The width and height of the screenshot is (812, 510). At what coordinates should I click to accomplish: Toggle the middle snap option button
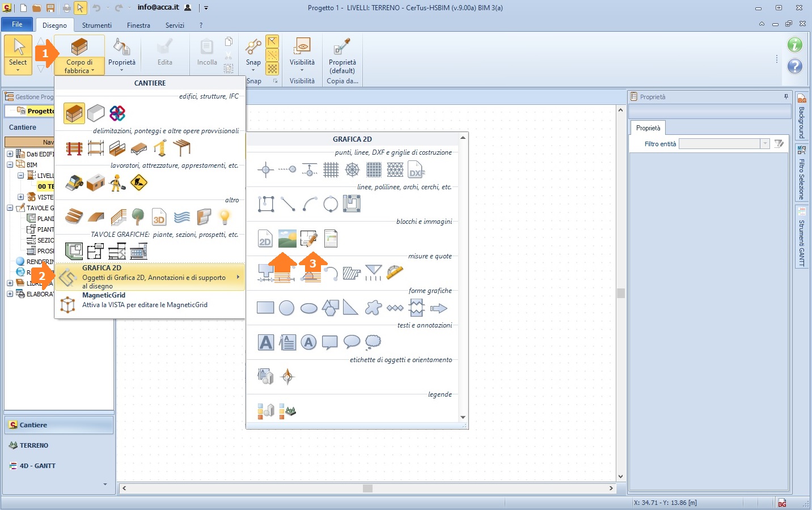click(273, 55)
